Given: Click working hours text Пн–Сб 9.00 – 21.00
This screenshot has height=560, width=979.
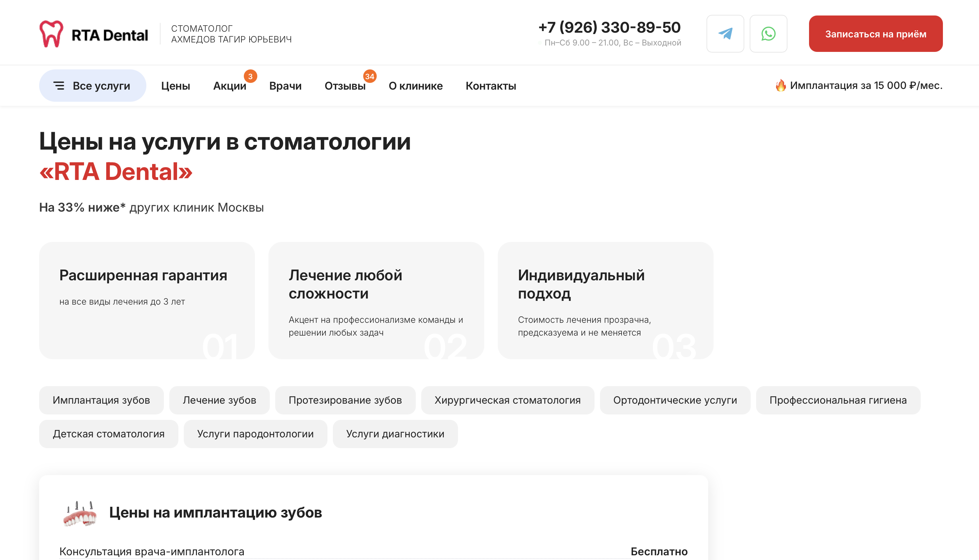Looking at the screenshot, I should [613, 43].
